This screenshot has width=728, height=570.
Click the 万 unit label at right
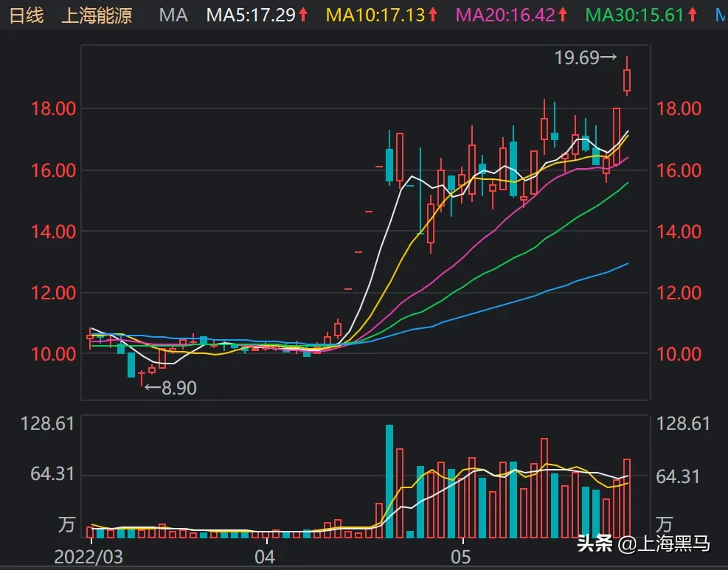(664, 524)
